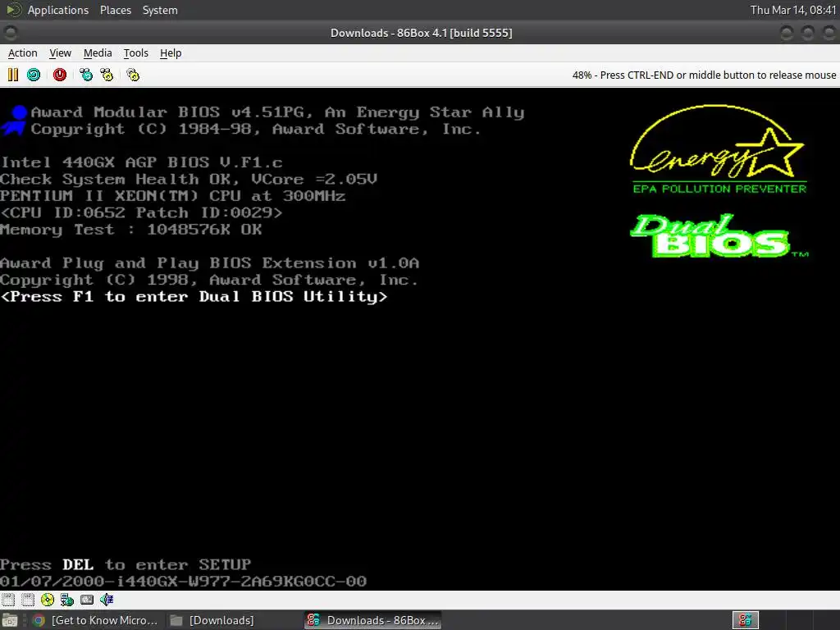Open the Applications menu in top panel
The height and width of the screenshot is (630, 840).
click(58, 10)
